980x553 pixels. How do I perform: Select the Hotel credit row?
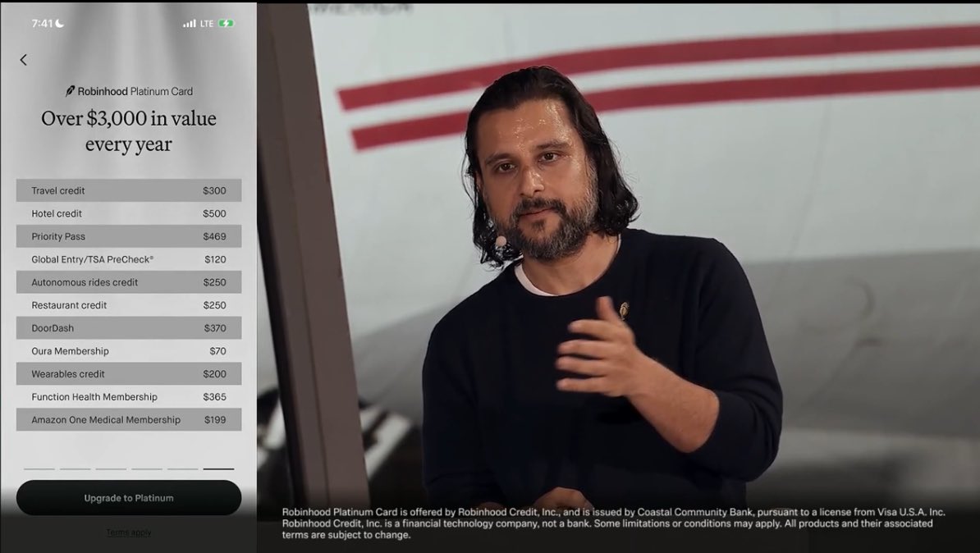[x=129, y=213]
